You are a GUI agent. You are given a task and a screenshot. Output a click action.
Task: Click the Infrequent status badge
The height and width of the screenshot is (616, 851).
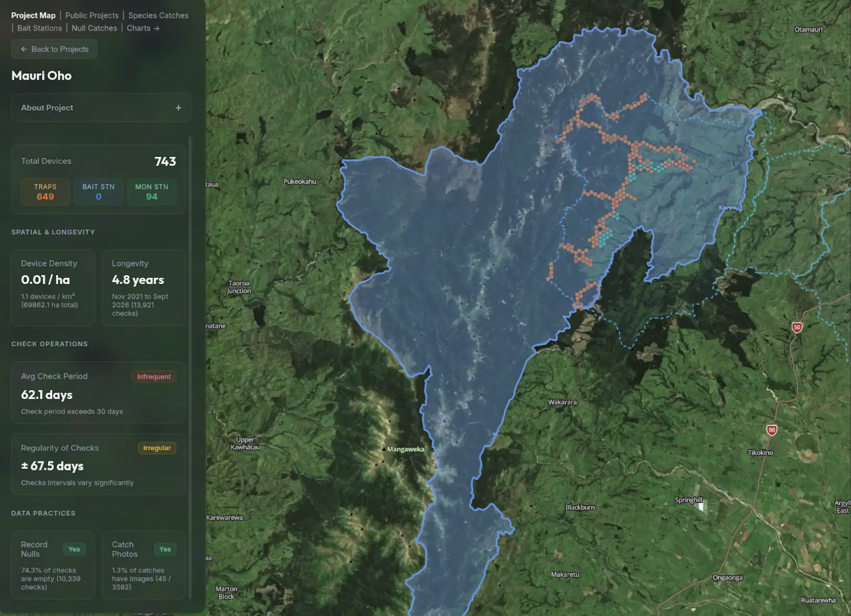point(154,377)
